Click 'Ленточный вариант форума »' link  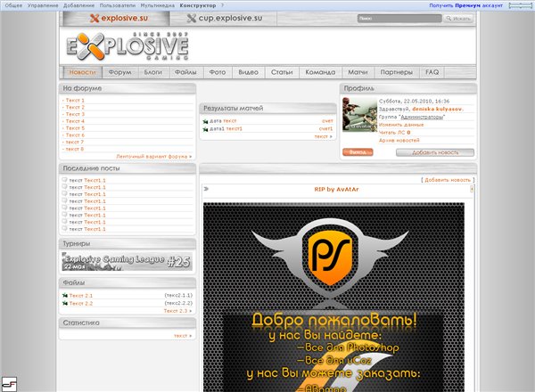[154, 157]
